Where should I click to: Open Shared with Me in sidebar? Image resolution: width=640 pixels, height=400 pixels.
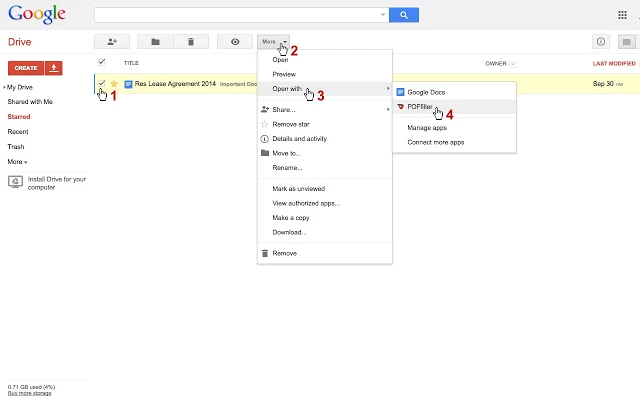coord(30,102)
